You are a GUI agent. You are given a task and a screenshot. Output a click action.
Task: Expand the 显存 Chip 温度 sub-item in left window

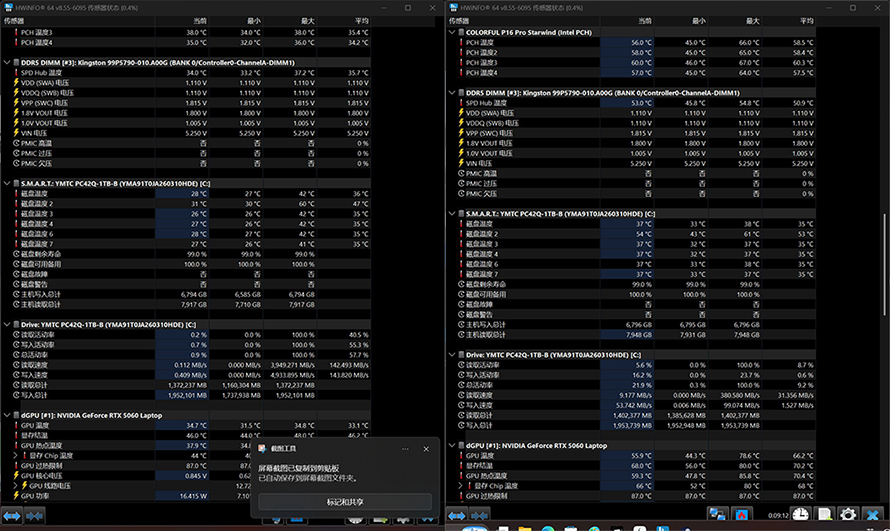point(16,456)
